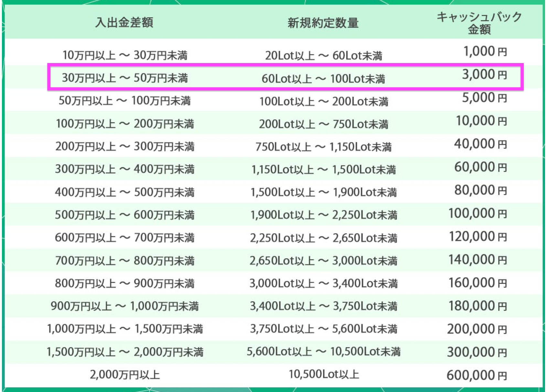
Task: Select the 2,000万円以上 cell in last row
Action: coord(125,375)
